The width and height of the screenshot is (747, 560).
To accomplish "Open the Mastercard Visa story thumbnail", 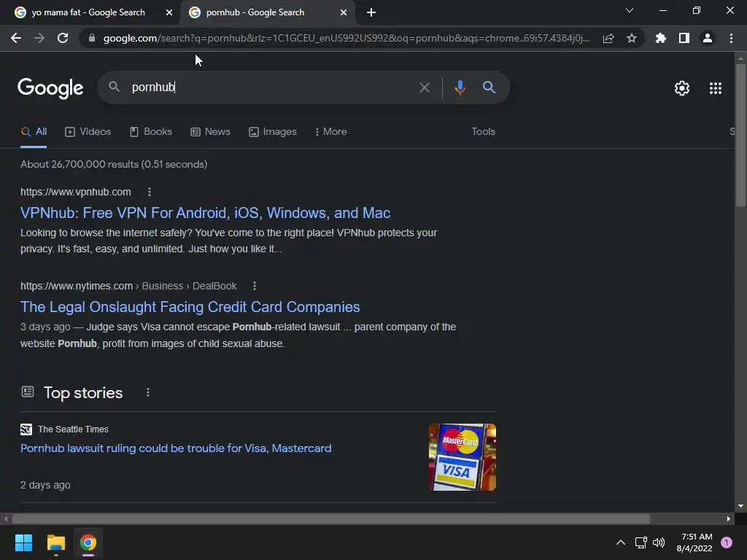I will pos(462,457).
